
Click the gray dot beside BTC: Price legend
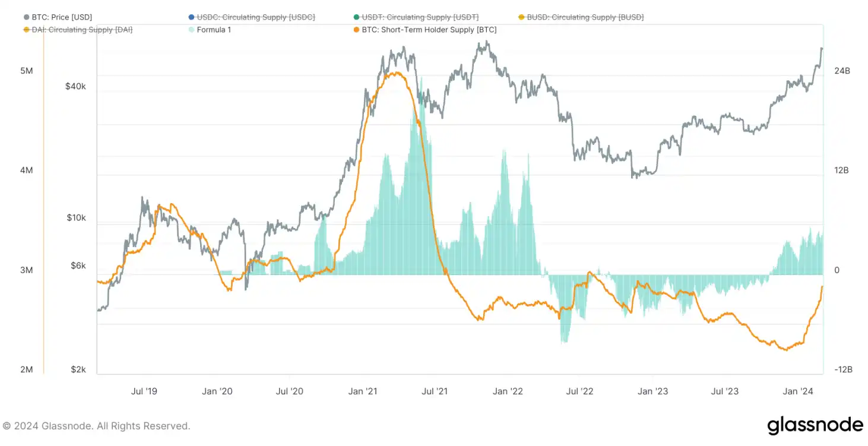[x=27, y=17]
